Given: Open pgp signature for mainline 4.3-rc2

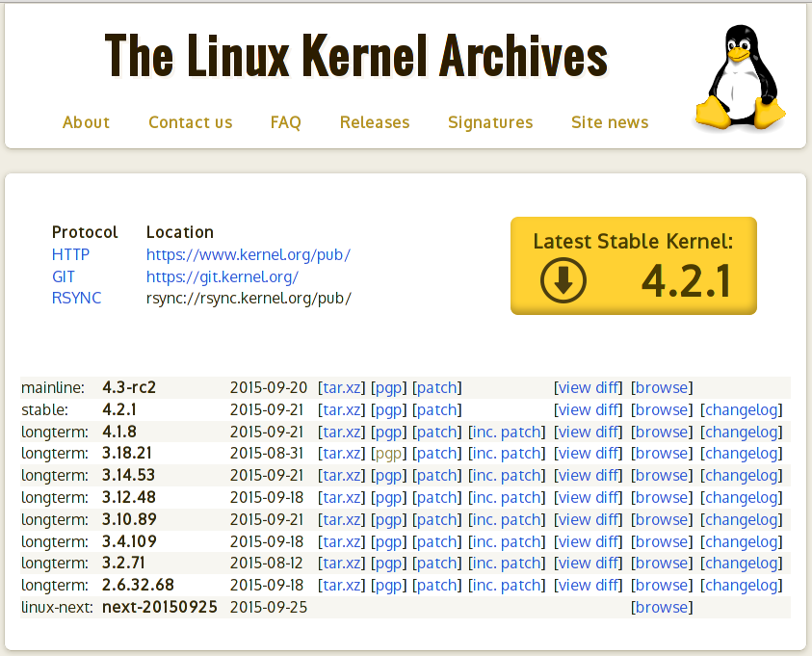Looking at the screenshot, I should 388,387.
